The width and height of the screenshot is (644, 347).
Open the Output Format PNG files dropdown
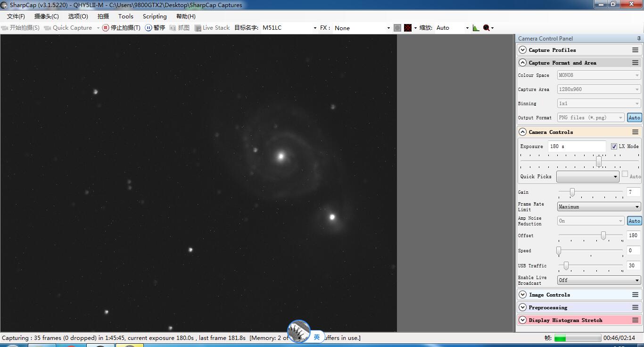tap(591, 117)
